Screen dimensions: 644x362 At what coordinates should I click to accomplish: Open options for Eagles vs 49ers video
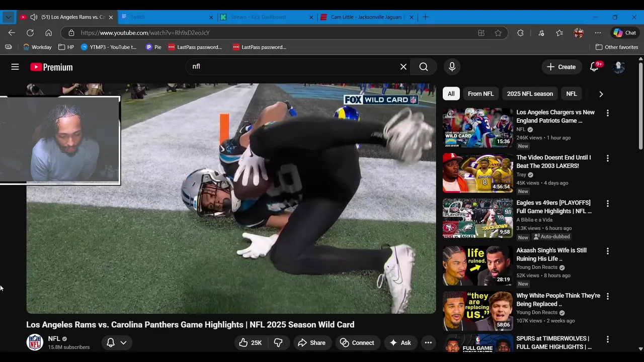click(607, 204)
